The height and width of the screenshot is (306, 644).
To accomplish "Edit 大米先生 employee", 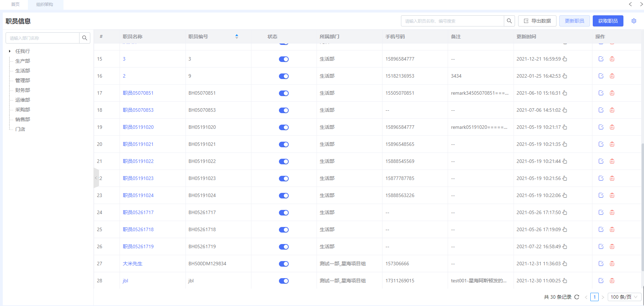I will click(x=601, y=264).
